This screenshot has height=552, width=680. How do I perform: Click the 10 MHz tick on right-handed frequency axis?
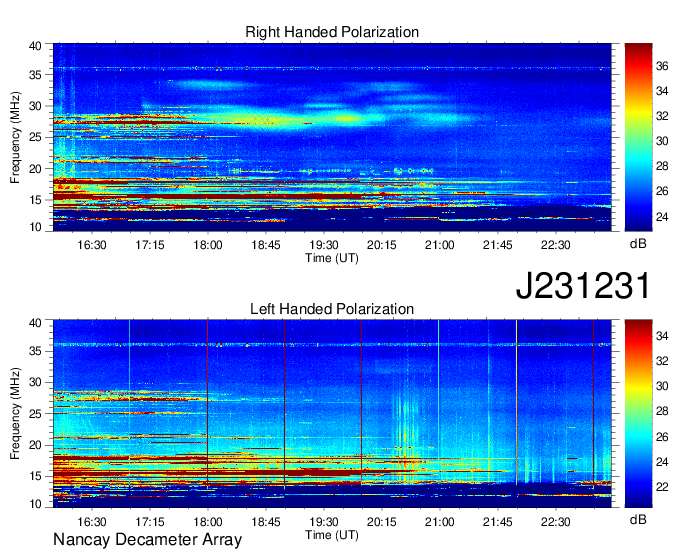click(36, 227)
